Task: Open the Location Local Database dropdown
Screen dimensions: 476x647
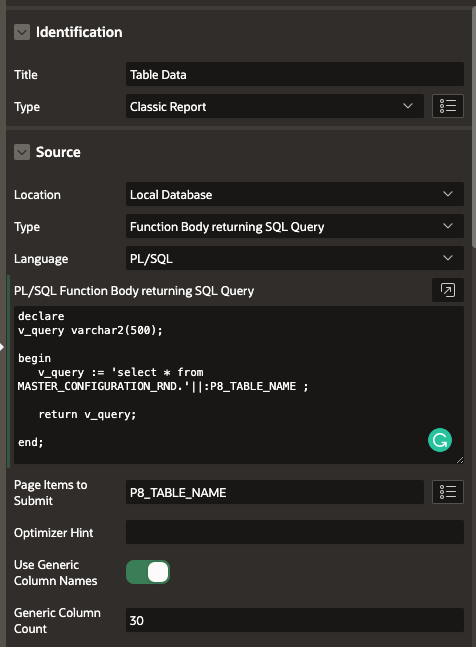Action: coord(295,194)
